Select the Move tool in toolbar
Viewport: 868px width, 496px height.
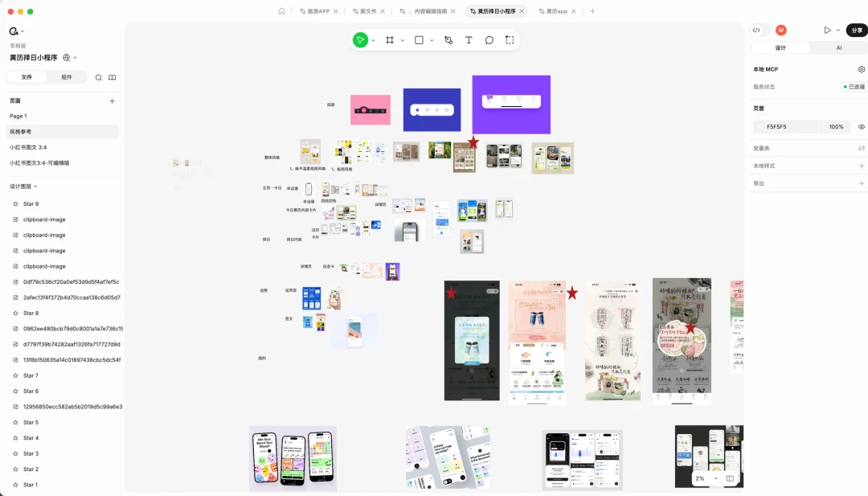point(360,40)
